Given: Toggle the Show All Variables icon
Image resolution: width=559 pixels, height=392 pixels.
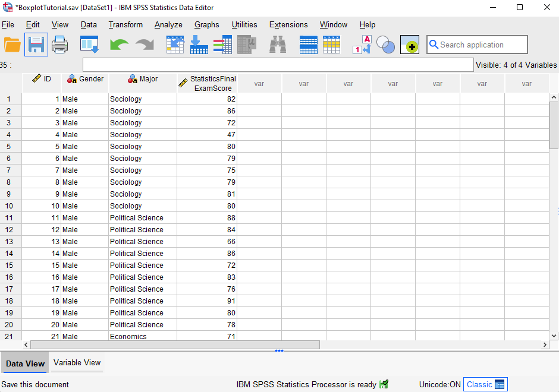Looking at the screenshot, I should tap(409, 45).
